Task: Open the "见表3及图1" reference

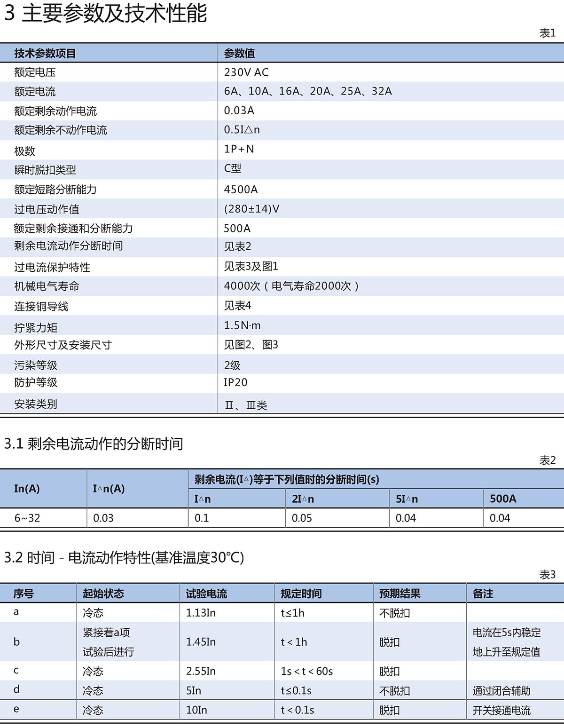Action: point(251,267)
